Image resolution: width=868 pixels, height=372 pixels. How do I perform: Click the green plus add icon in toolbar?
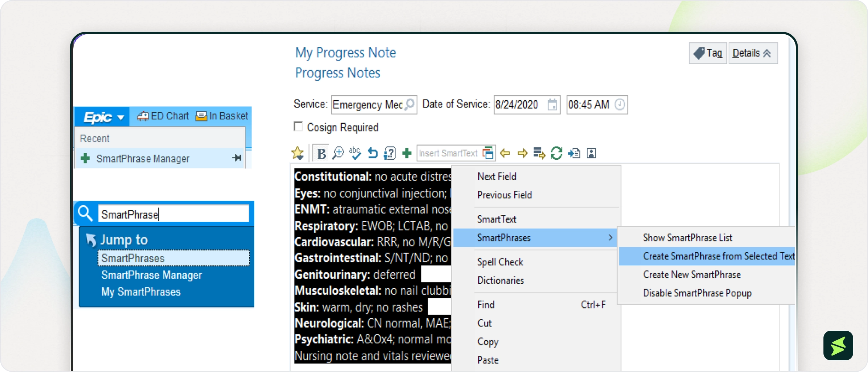(407, 153)
